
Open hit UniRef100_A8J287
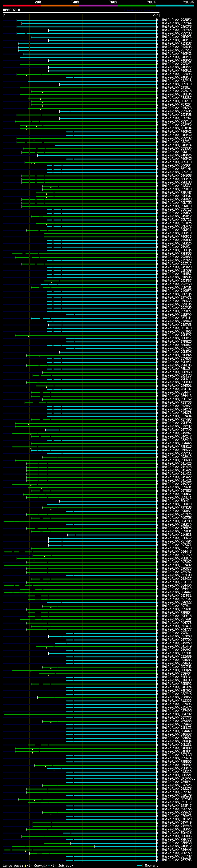[177, 98]
